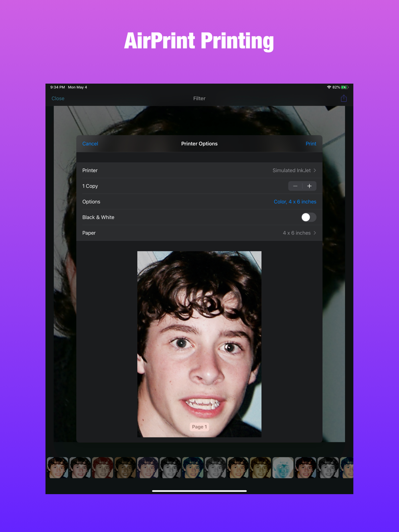
Task: Click the 'Printer Options' title
Action: click(x=199, y=144)
